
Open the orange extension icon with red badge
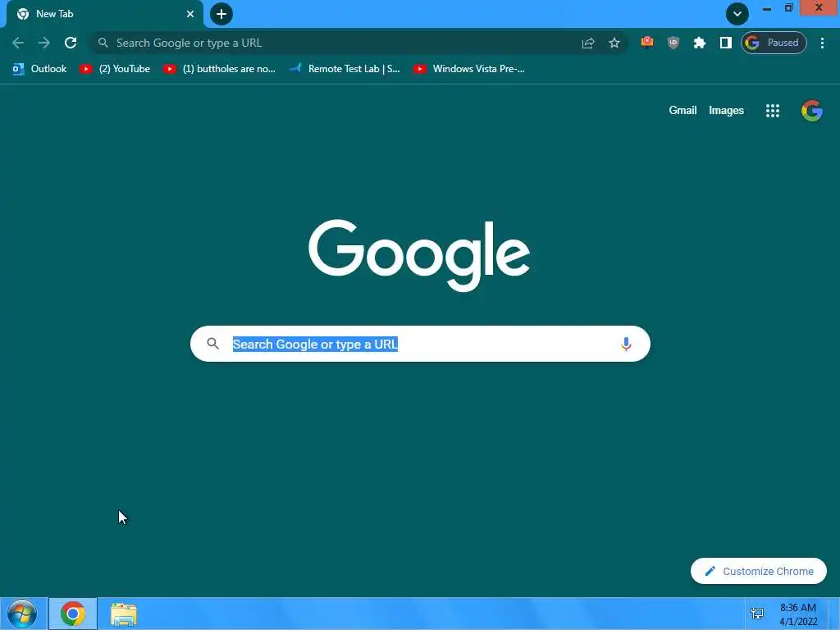(647, 43)
